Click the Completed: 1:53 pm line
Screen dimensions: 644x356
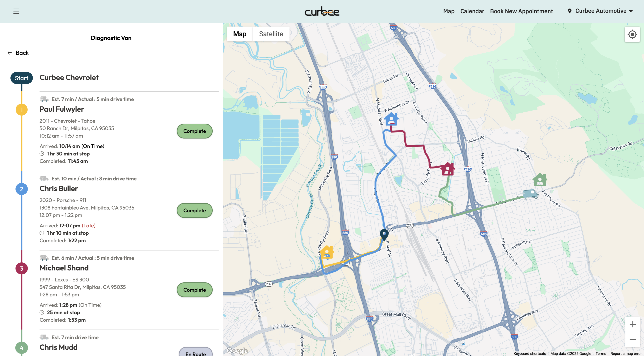coord(63,320)
